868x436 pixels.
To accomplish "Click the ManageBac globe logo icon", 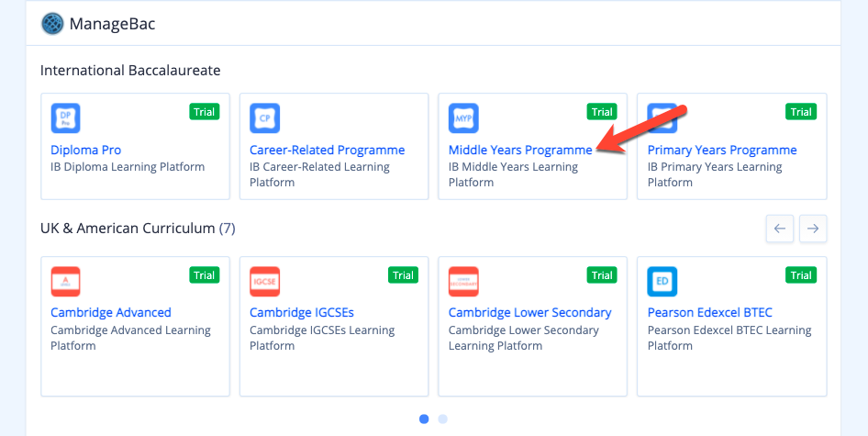I will [52, 24].
